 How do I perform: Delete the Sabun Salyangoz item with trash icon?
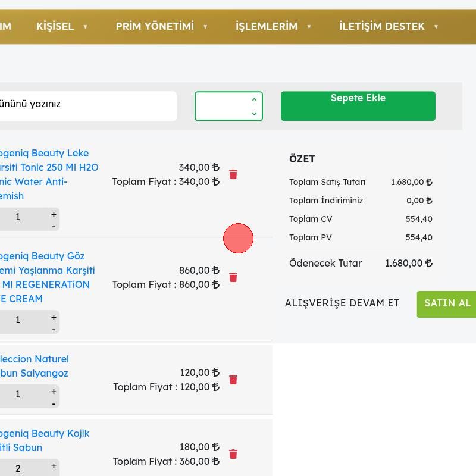pyautogui.click(x=233, y=380)
